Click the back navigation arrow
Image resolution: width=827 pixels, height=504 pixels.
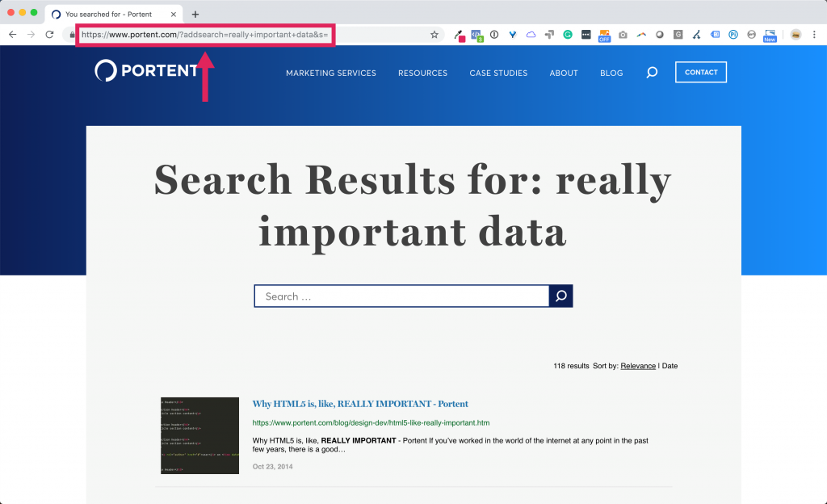click(x=13, y=35)
